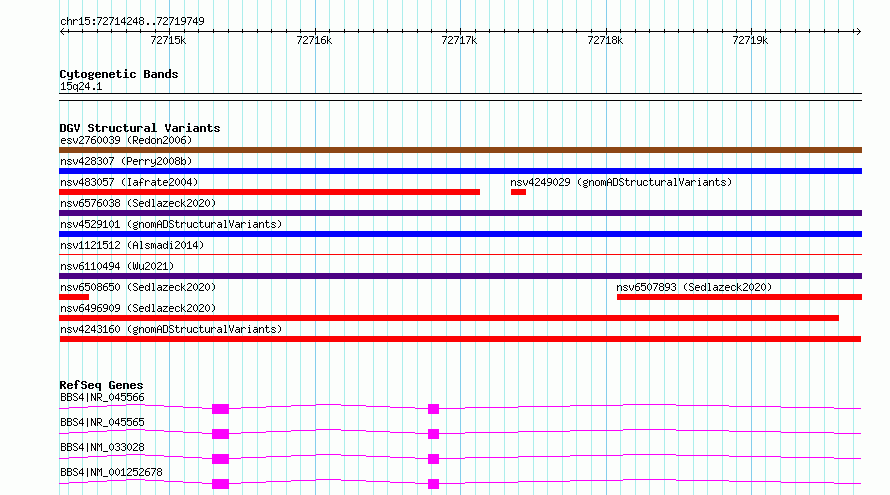Click the 72718k ruler tick label

coord(605,40)
